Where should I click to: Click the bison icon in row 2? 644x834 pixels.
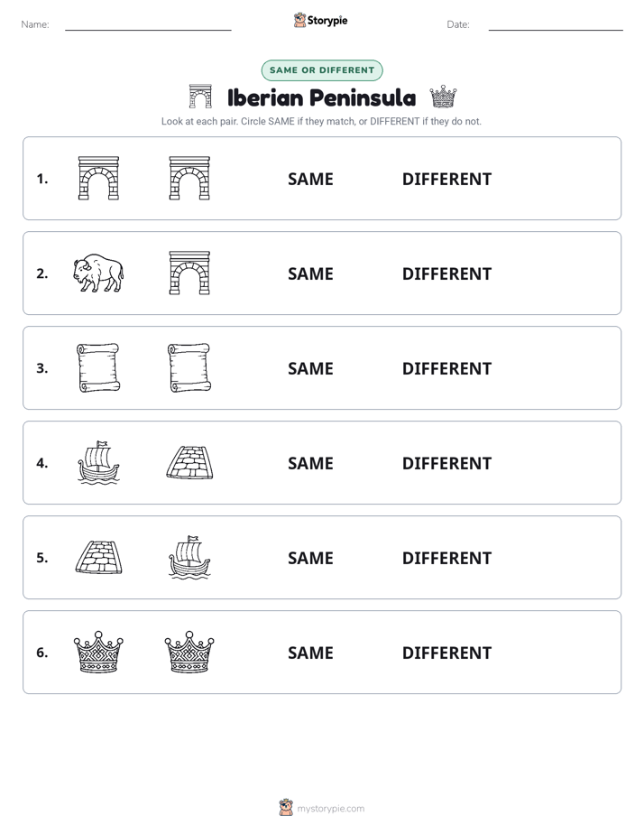[x=98, y=273]
